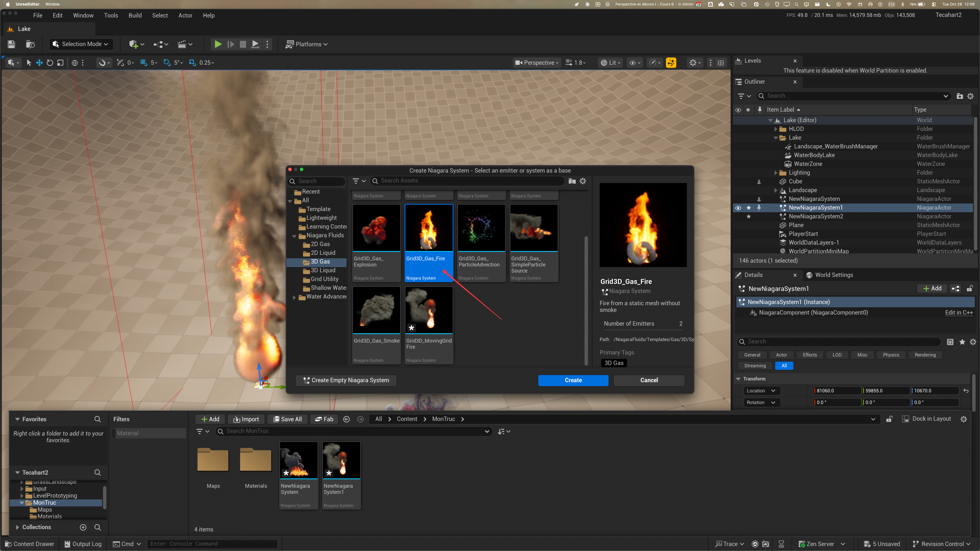Open the Perspective viewport type dropdown

(537, 63)
